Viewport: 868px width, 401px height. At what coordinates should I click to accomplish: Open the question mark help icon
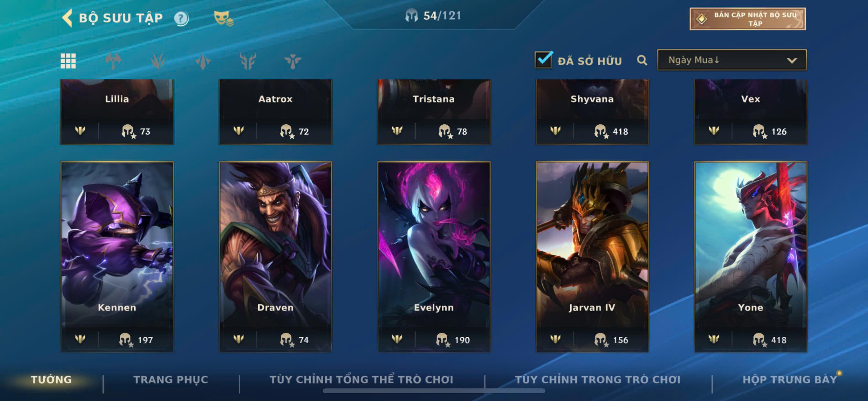pyautogui.click(x=181, y=18)
